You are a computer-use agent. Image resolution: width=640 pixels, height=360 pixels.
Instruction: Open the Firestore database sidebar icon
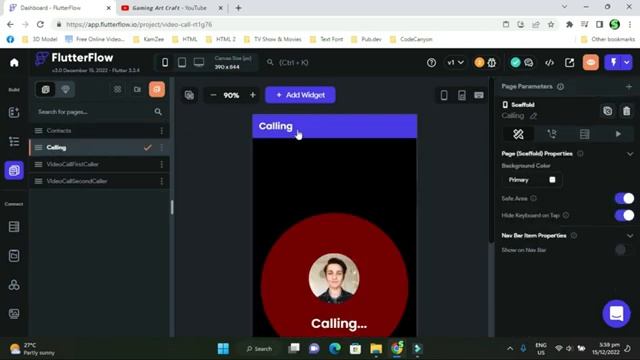click(14, 227)
